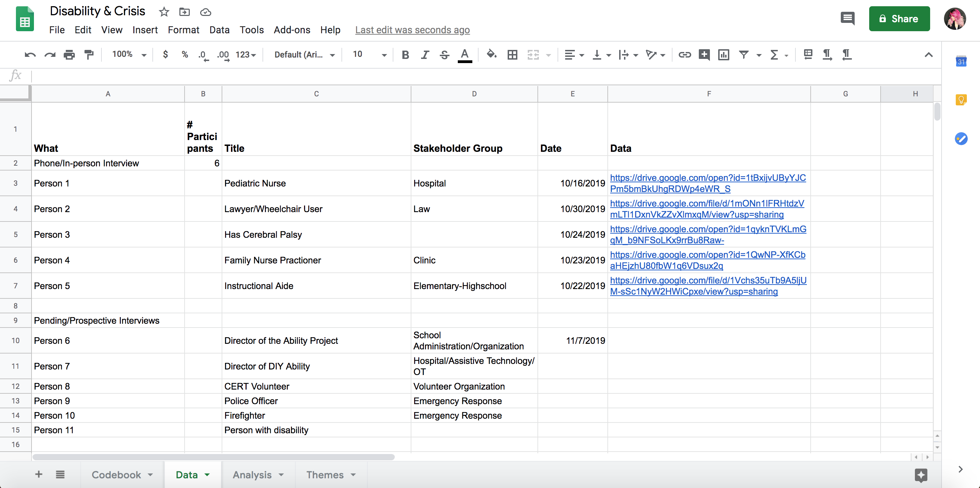The image size is (980, 488).
Task: Open the Format menu
Action: click(184, 30)
